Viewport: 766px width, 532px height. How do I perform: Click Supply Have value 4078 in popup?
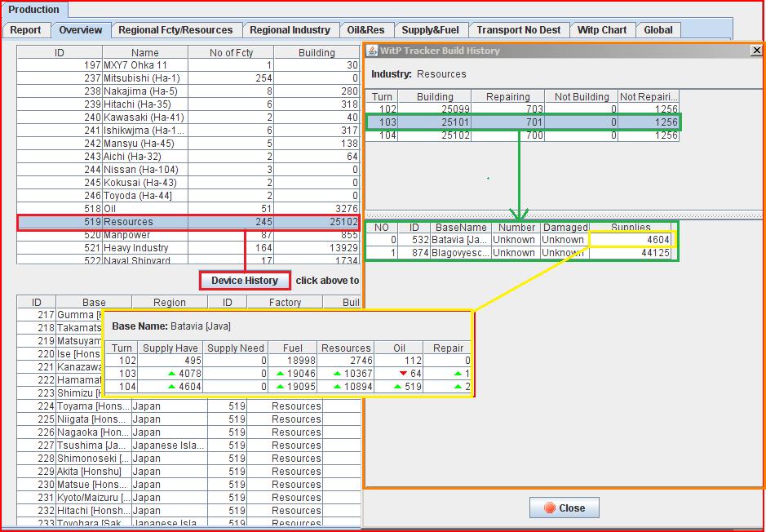(x=189, y=374)
